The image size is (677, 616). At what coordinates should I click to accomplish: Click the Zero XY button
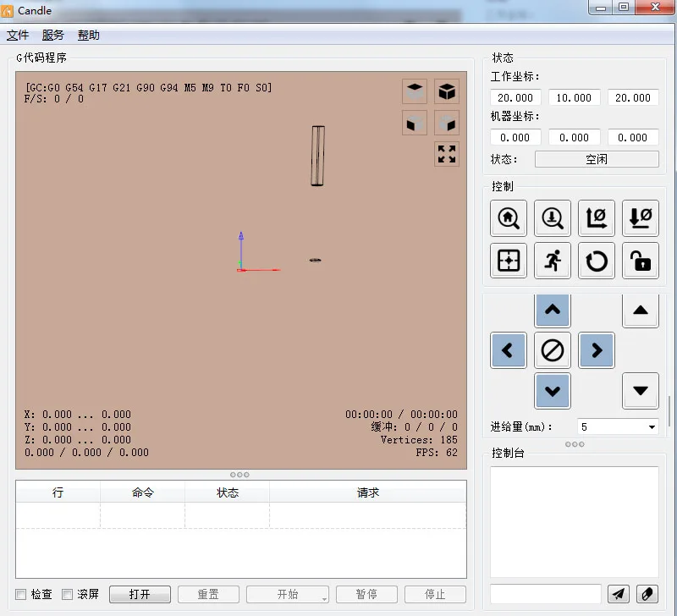click(x=597, y=218)
